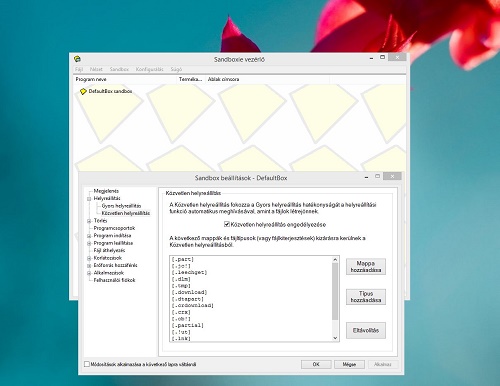
Task: Open the Sandbox menu in Sandboxie vezérlő
Action: [119, 69]
